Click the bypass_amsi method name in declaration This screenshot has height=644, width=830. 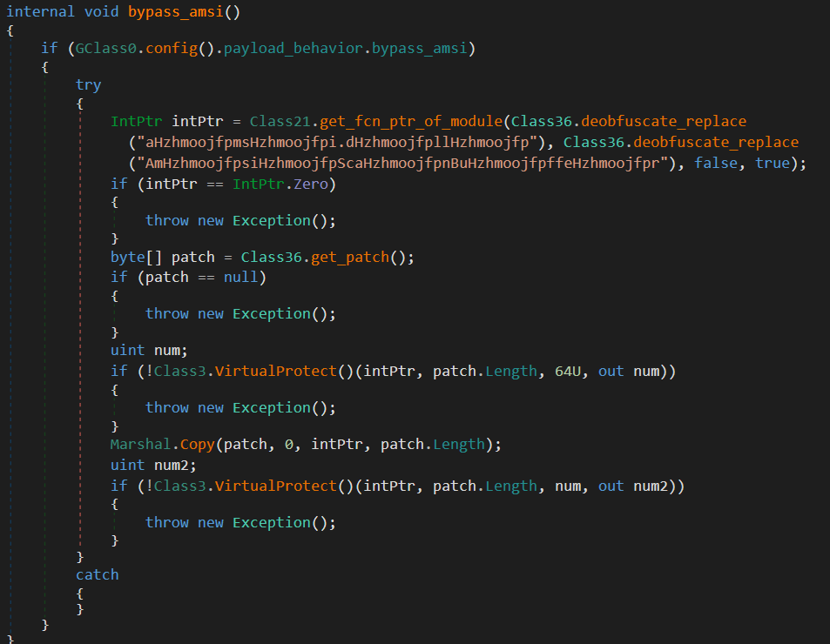click(x=176, y=12)
